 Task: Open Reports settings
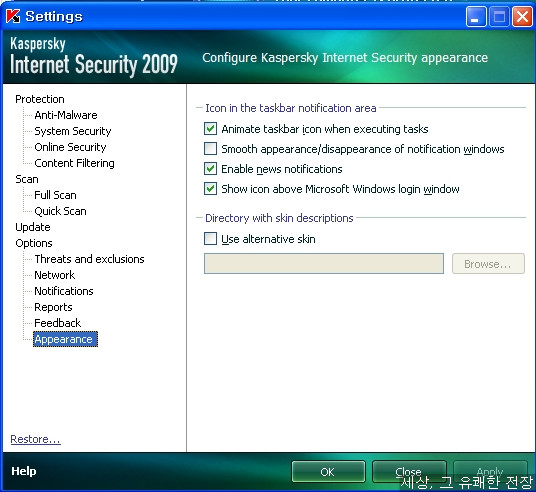coord(53,307)
